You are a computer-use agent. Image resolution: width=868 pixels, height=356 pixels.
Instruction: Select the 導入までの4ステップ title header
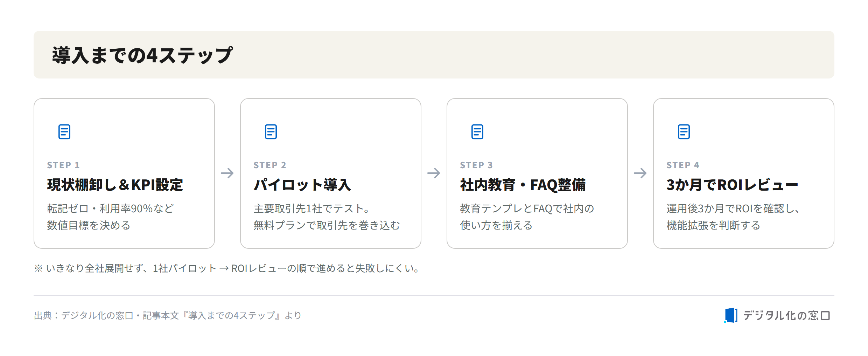coord(142,55)
